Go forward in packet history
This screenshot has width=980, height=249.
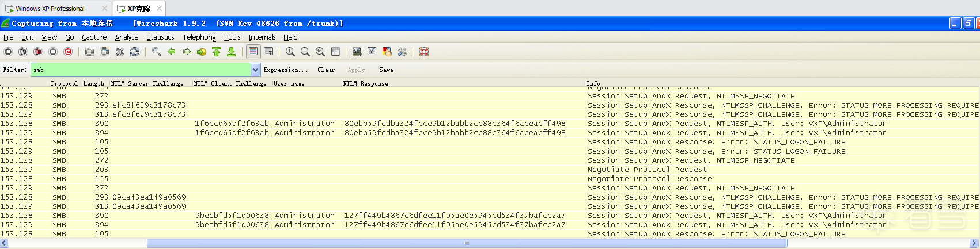tap(187, 52)
